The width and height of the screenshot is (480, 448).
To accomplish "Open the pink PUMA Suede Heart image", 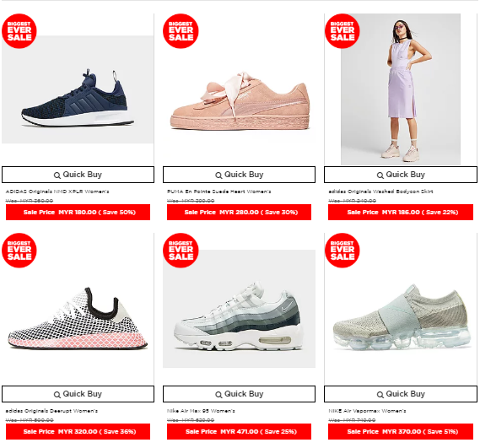I will pos(240,101).
